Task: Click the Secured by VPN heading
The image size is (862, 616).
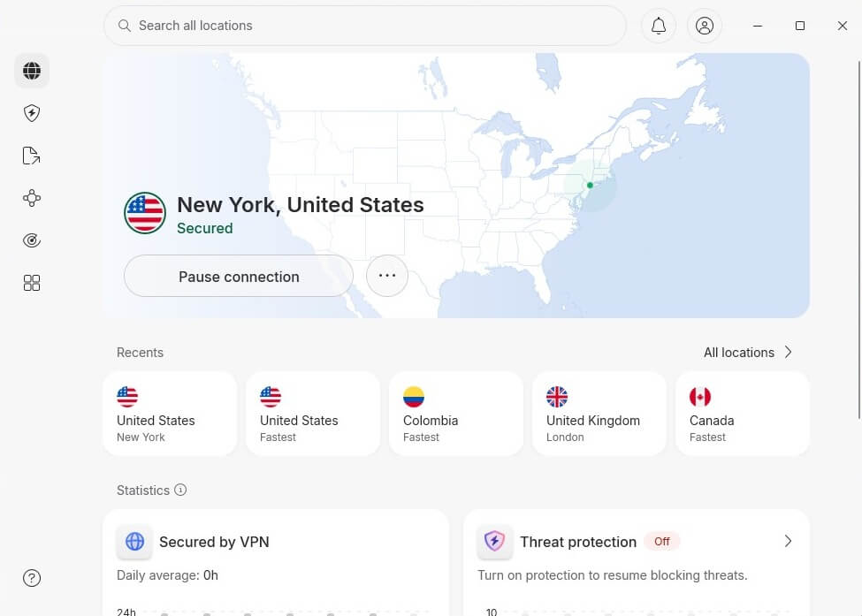Action: (x=214, y=542)
